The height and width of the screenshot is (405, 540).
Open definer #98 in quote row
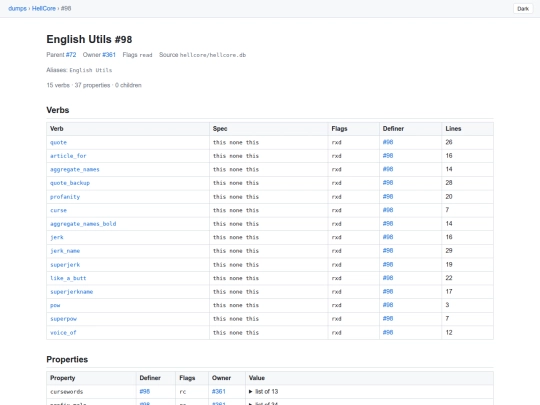click(x=388, y=142)
